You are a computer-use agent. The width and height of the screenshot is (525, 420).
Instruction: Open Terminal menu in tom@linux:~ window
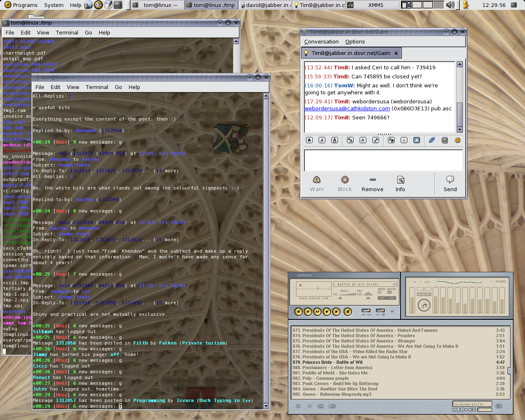(x=97, y=87)
